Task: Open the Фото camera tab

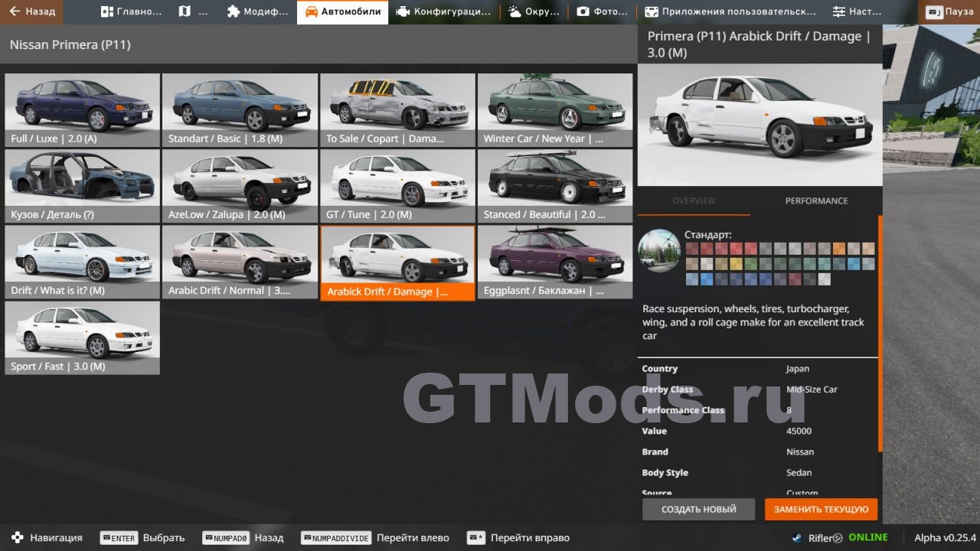Action: (x=602, y=11)
